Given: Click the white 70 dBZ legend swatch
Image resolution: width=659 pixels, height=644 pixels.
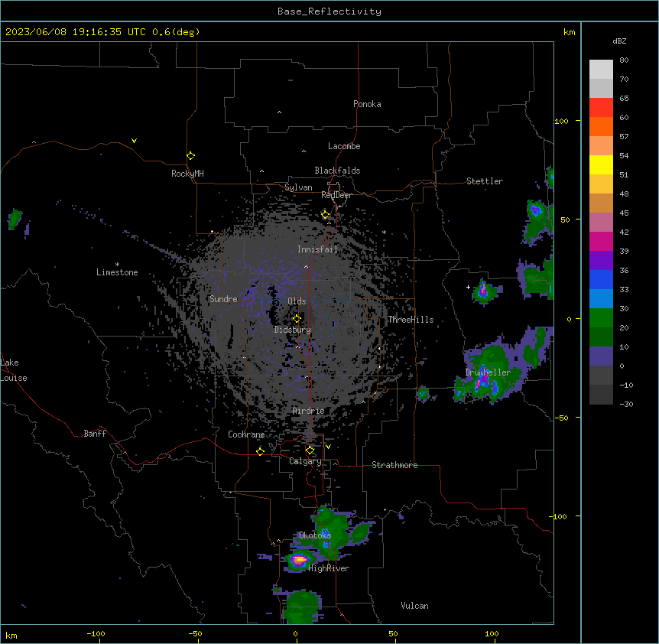Looking at the screenshot, I should [601, 70].
